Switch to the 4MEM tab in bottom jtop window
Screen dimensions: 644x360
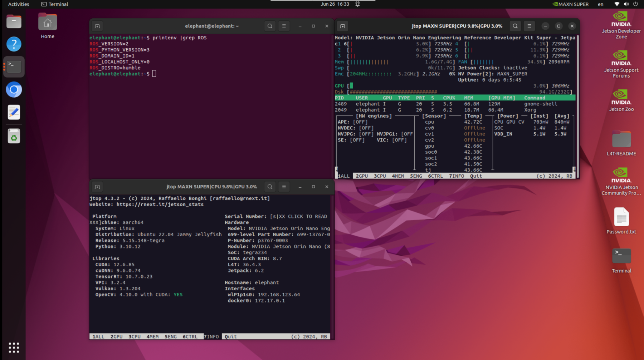tap(152, 336)
